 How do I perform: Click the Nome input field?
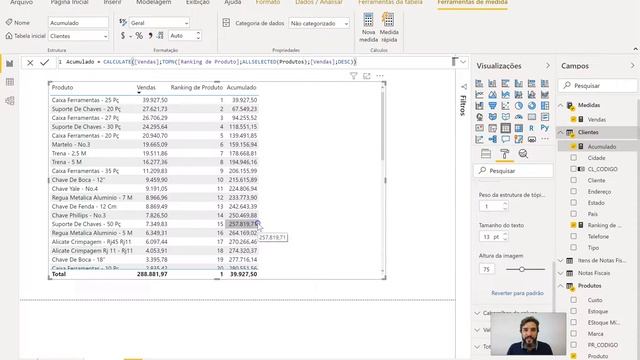coord(78,23)
